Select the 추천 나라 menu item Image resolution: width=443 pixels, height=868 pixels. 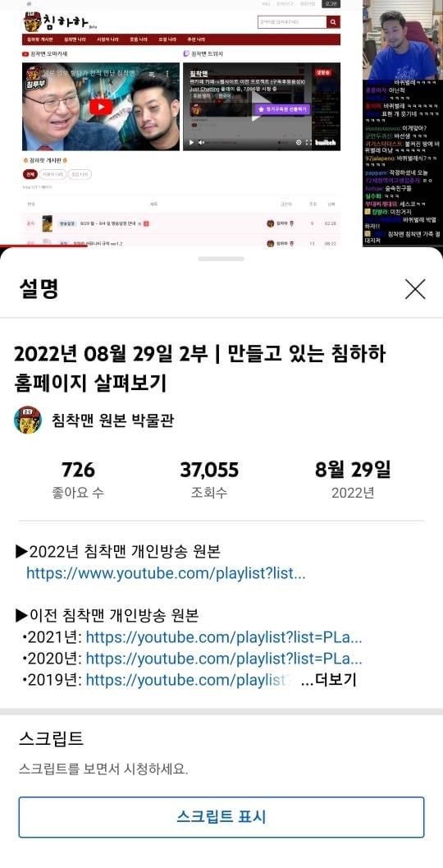pos(196,40)
